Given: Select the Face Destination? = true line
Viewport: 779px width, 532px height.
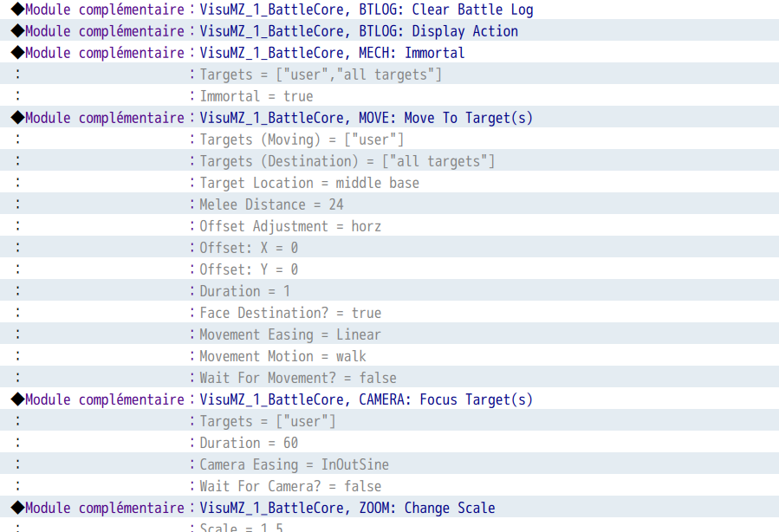Looking at the screenshot, I should tap(290, 313).
